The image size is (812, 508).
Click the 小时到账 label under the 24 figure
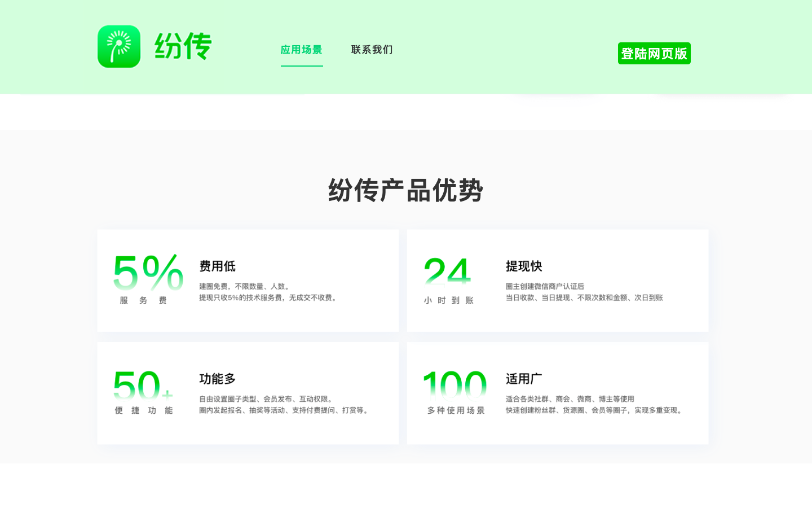(x=448, y=301)
